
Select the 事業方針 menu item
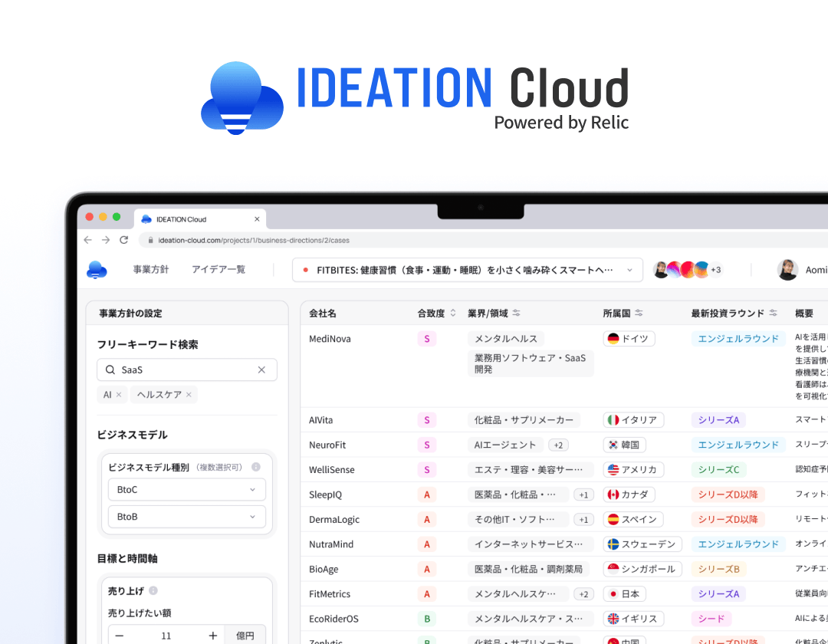(x=151, y=269)
